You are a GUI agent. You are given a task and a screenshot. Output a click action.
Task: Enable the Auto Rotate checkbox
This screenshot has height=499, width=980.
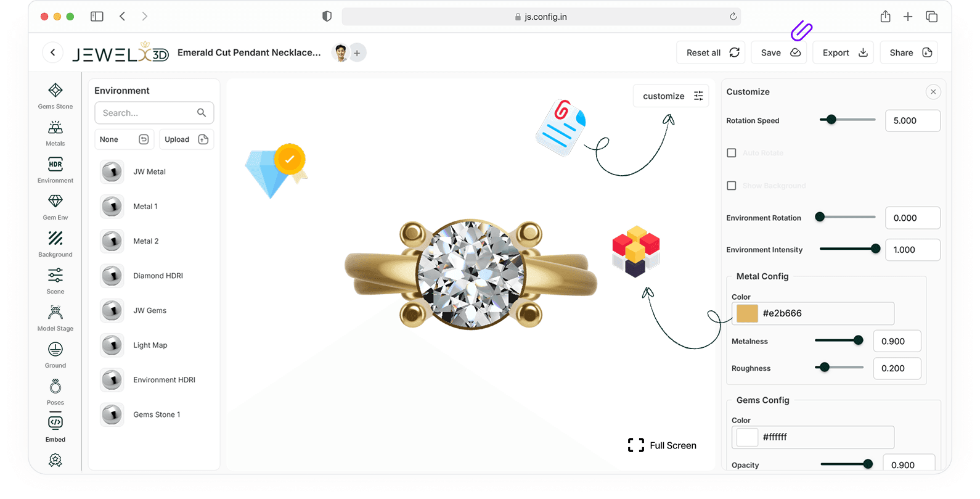[x=732, y=153]
